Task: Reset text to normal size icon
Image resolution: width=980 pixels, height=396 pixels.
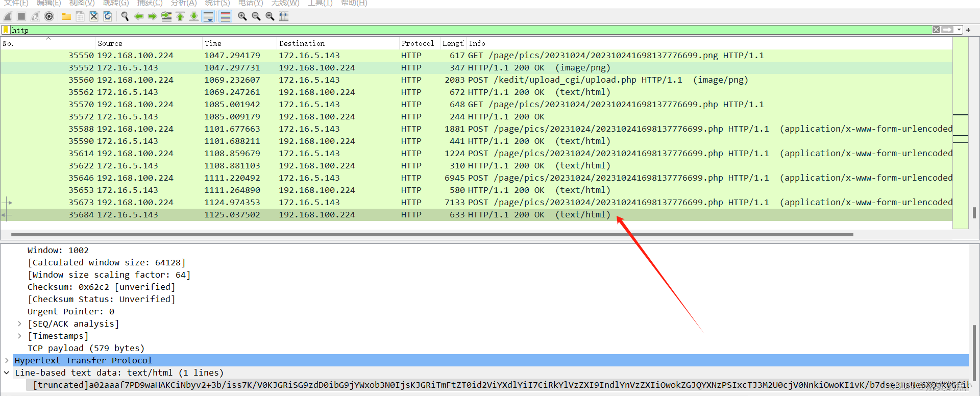Action: (x=270, y=16)
